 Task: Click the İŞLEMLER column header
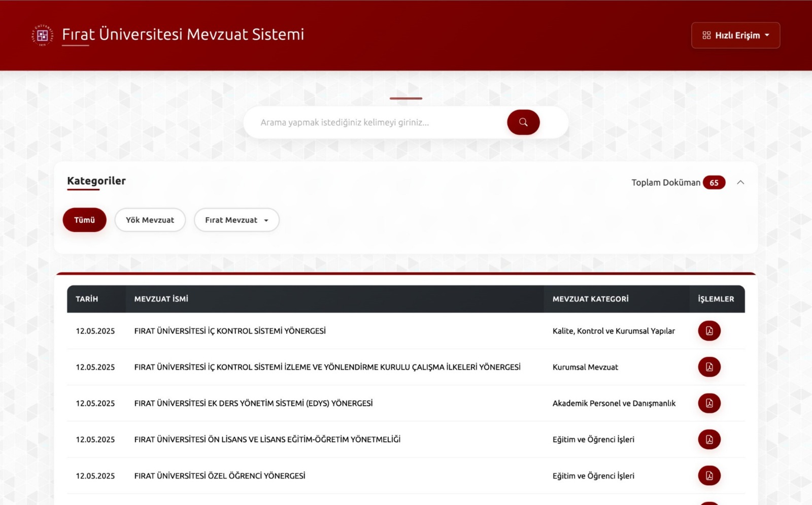[x=716, y=299]
